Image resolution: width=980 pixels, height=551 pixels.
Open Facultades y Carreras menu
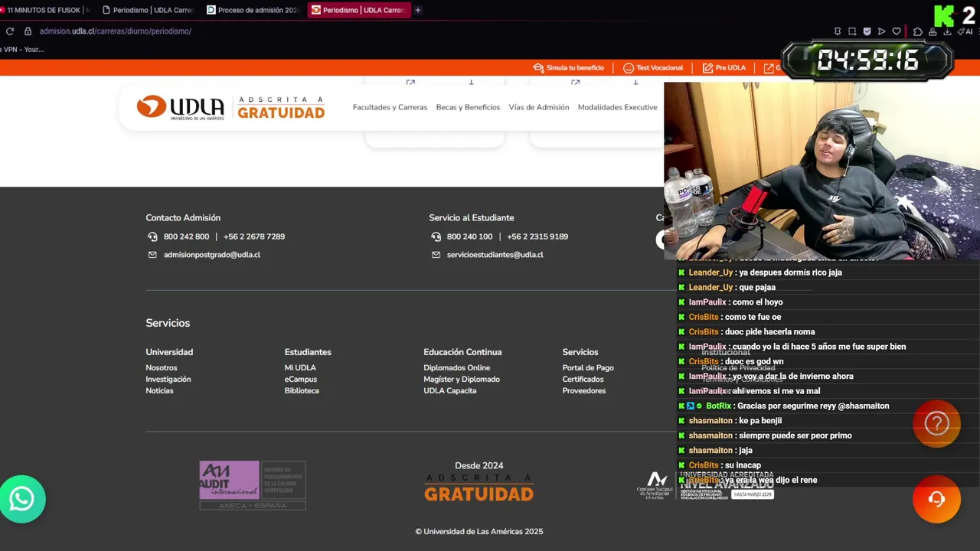pyautogui.click(x=390, y=107)
